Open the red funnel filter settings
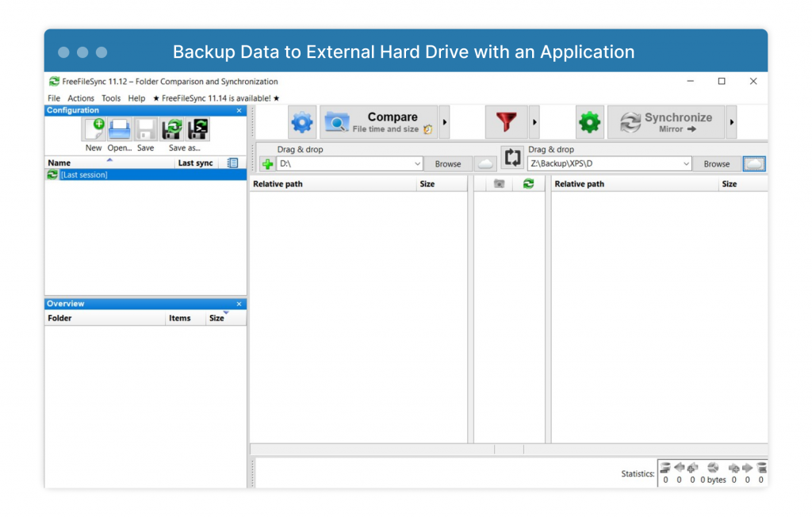The width and height of the screenshot is (812, 517). [x=506, y=122]
